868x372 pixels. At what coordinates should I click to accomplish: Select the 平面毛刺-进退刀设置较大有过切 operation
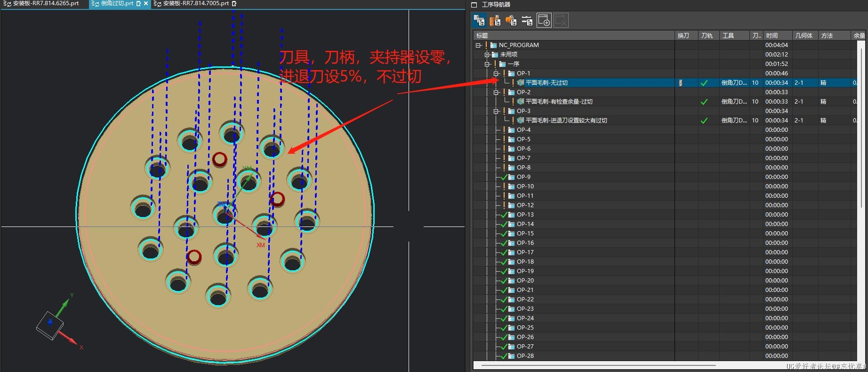566,121
